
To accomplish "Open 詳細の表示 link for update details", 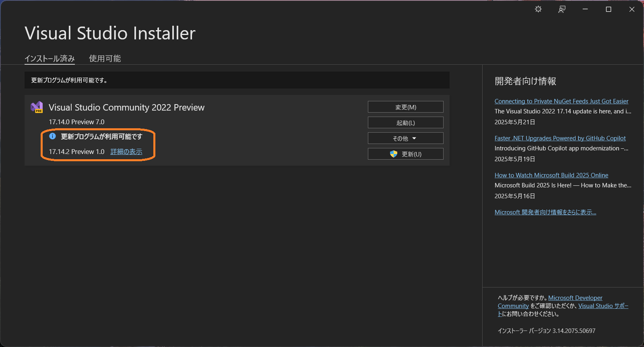I will [126, 152].
